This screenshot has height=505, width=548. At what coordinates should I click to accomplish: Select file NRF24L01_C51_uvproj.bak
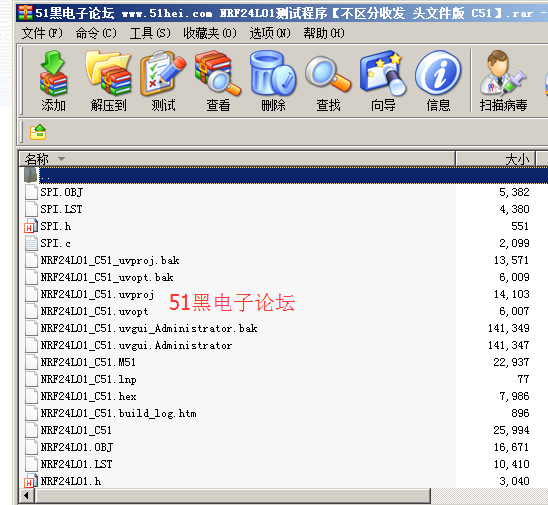pyautogui.click(x=110, y=260)
